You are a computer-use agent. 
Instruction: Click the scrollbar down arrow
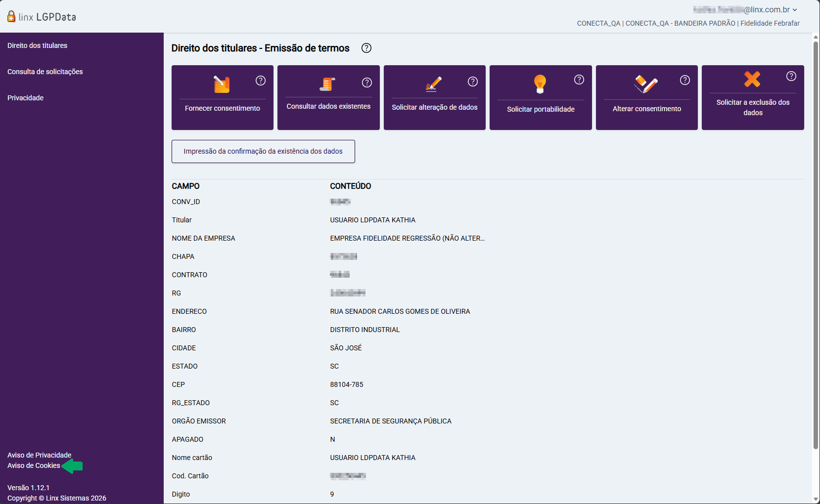[x=816, y=499]
